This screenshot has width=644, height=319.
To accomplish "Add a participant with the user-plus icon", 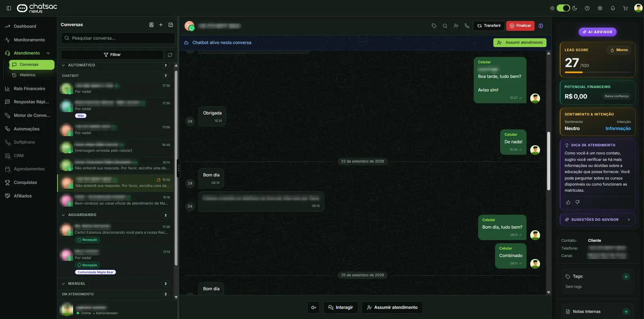I will pos(456,26).
